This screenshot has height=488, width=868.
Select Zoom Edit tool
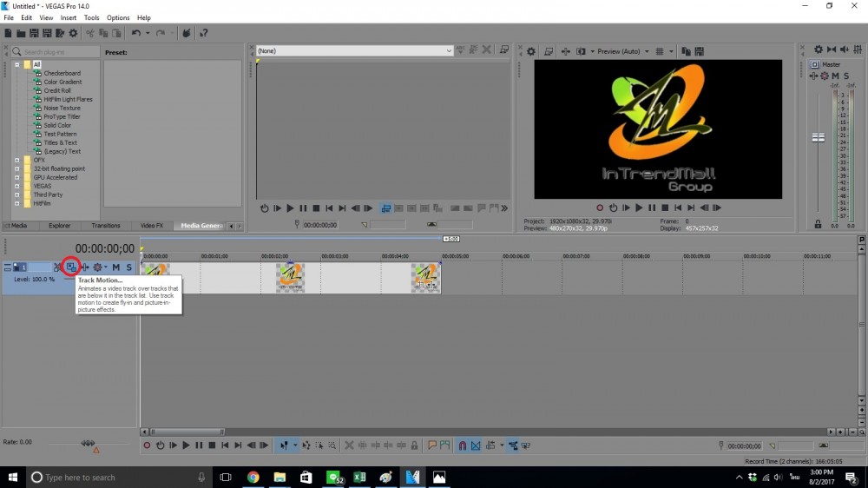332,445
